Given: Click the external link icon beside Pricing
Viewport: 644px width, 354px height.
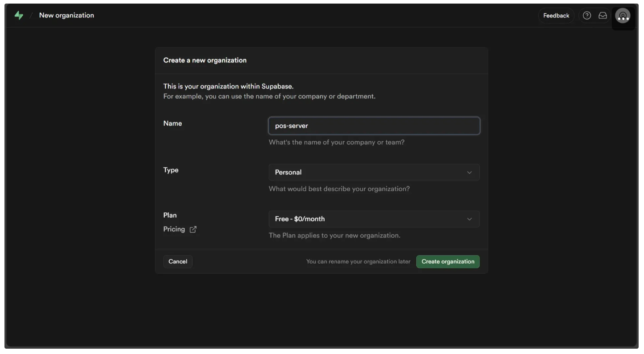Looking at the screenshot, I should click(193, 229).
